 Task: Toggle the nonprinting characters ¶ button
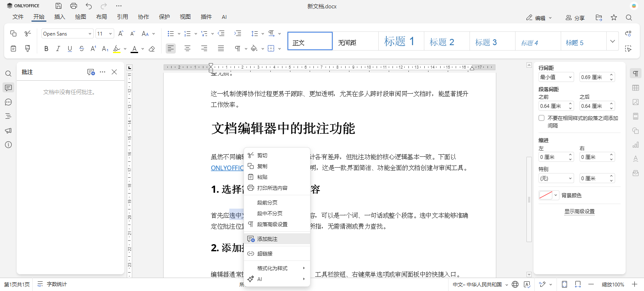click(238, 48)
